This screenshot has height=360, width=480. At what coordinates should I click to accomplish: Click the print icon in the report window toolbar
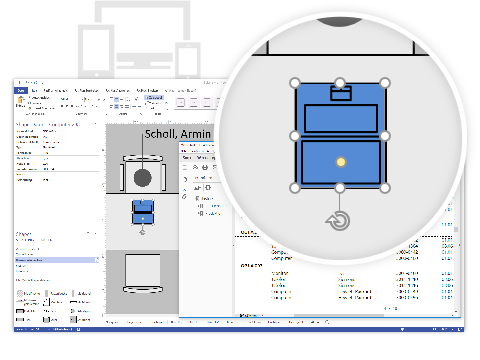[x=205, y=167]
